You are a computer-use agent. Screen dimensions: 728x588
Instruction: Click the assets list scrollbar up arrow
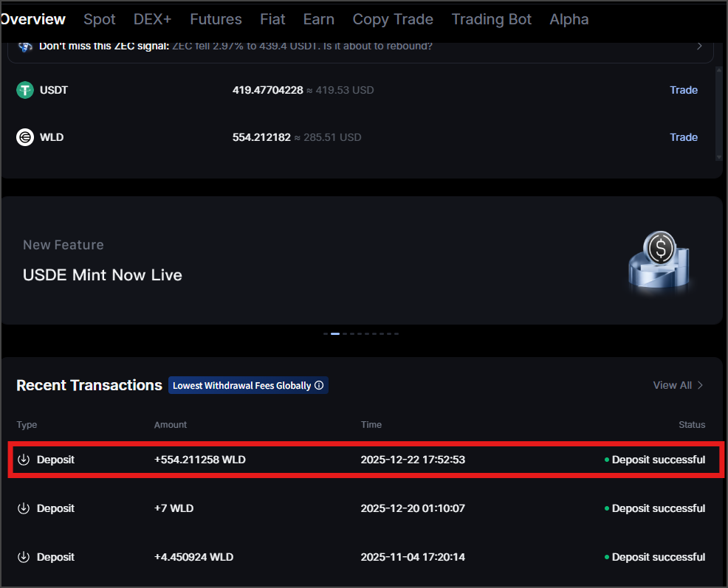click(719, 70)
